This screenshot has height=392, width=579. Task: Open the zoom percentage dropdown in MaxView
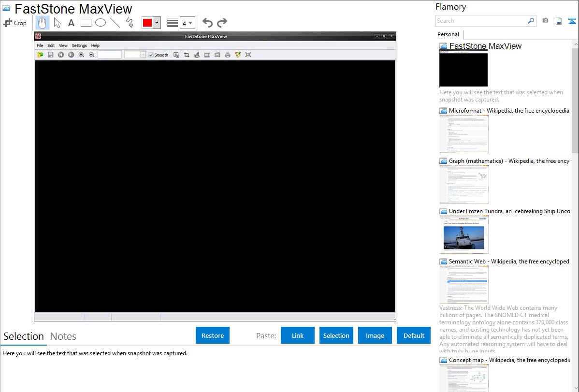click(143, 55)
